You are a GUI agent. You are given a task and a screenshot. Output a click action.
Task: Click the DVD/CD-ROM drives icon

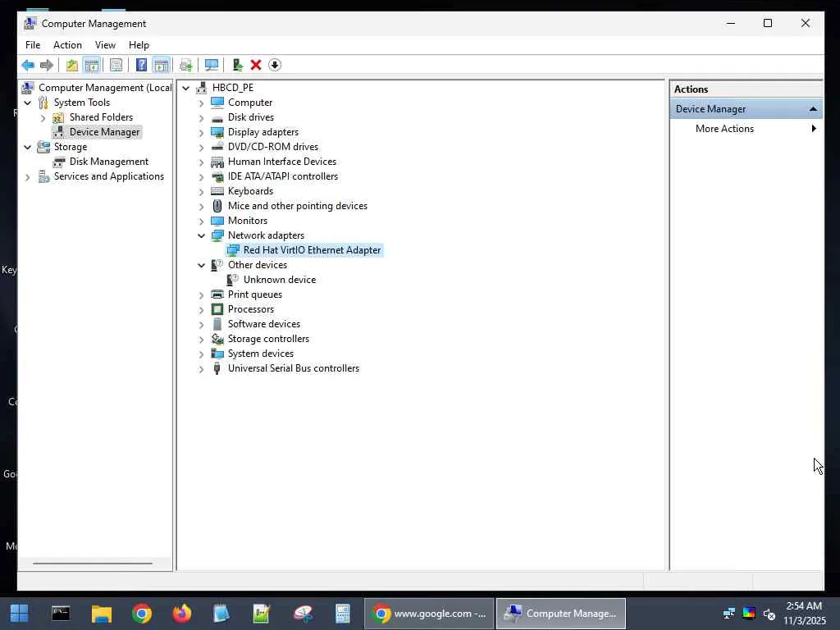pyautogui.click(x=217, y=147)
